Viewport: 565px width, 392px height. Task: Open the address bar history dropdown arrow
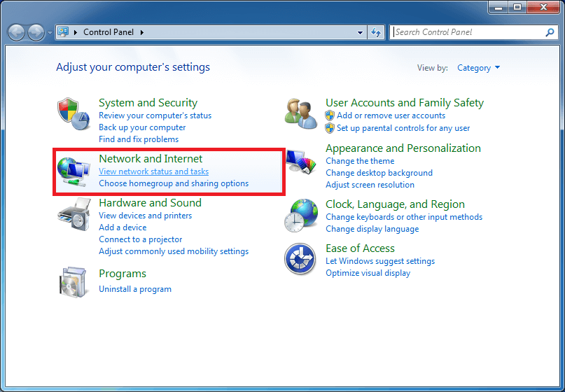(x=360, y=32)
